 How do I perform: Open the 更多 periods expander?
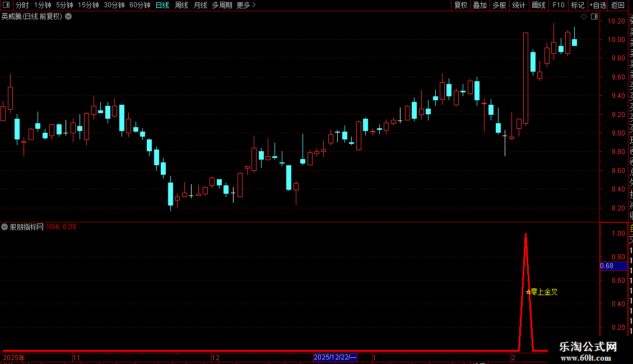tap(246, 5)
